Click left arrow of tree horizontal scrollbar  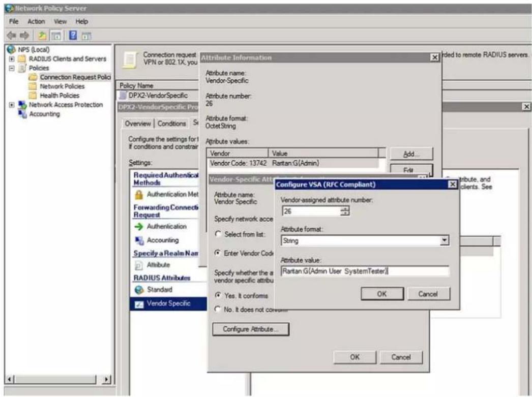pos(10,379)
